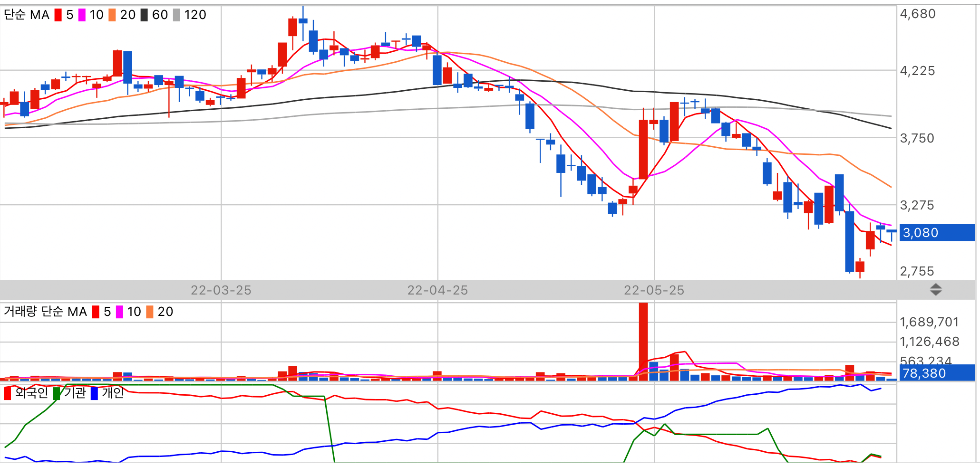Click the blue 개인 legend swatch
Image resolution: width=980 pixels, height=466 pixels.
tap(94, 393)
